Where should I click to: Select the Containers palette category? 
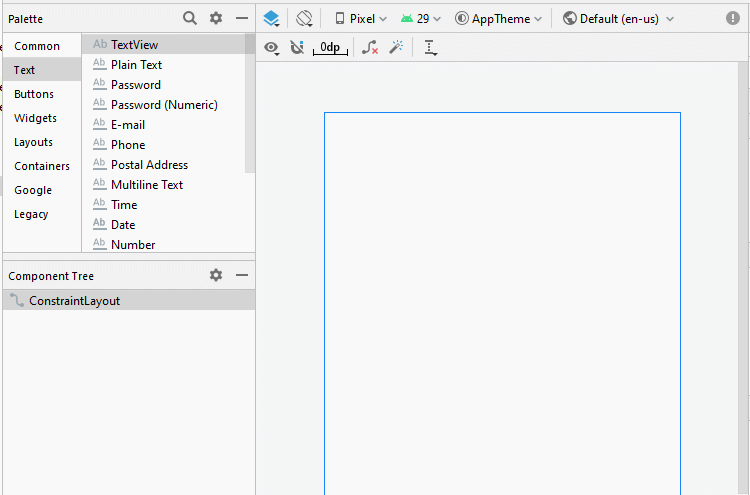pos(42,166)
